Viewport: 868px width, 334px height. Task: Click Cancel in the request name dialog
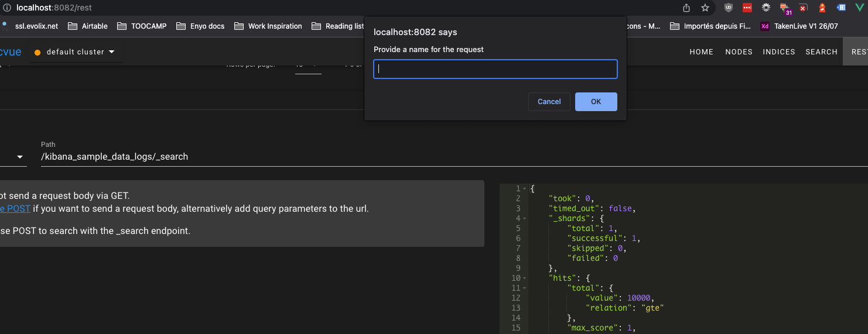pos(549,102)
